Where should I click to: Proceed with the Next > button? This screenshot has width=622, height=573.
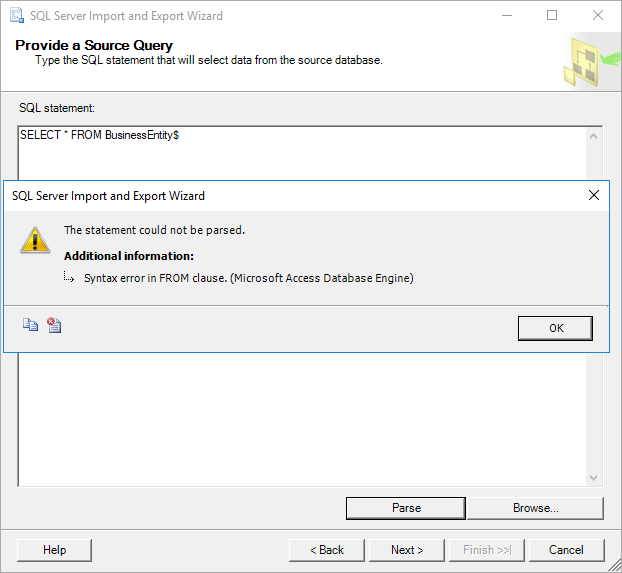[407, 550]
